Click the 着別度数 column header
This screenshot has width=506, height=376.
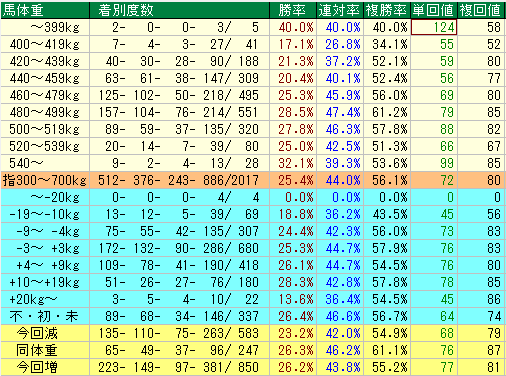click(179, 10)
